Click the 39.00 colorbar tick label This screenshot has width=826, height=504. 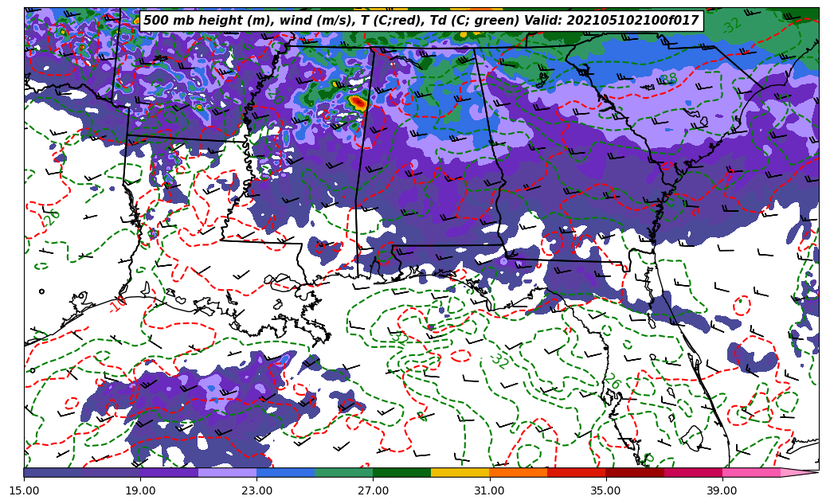pyautogui.click(x=722, y=490)
